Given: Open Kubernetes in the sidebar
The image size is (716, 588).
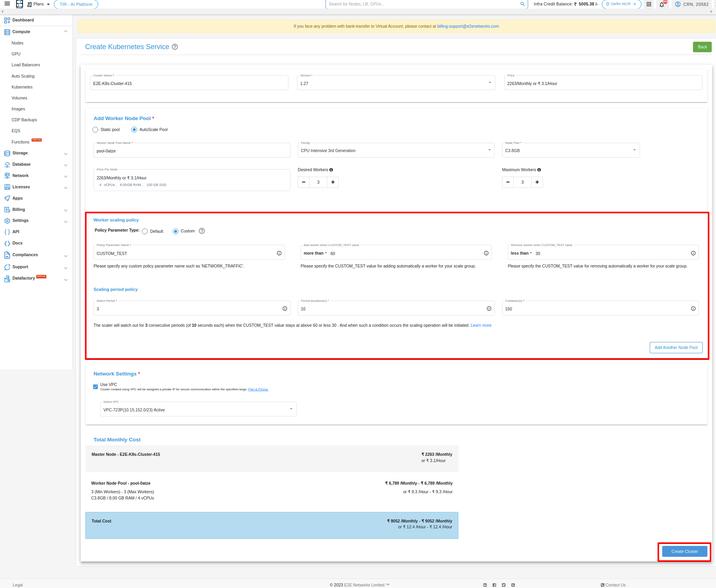Looking at the screenshot, I should (22, 87).
